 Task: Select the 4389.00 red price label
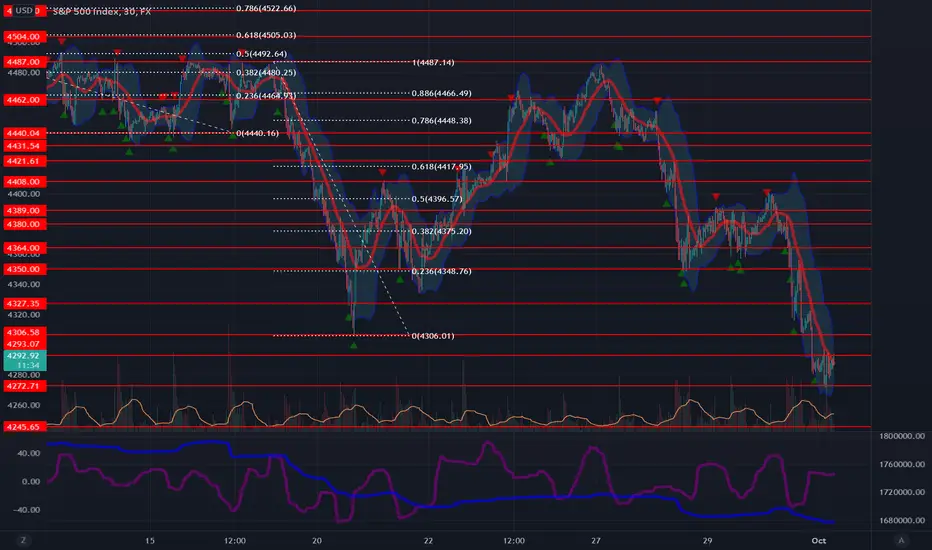click(23, 210)
